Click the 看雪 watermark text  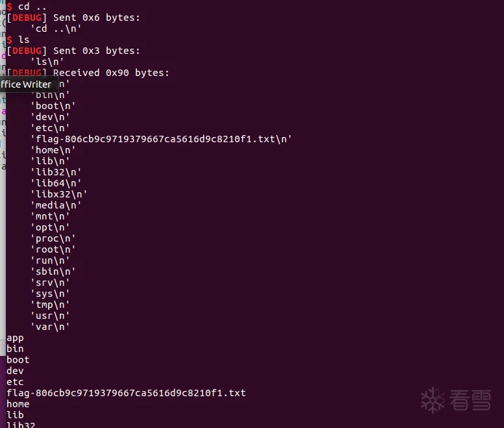(468, 401)
